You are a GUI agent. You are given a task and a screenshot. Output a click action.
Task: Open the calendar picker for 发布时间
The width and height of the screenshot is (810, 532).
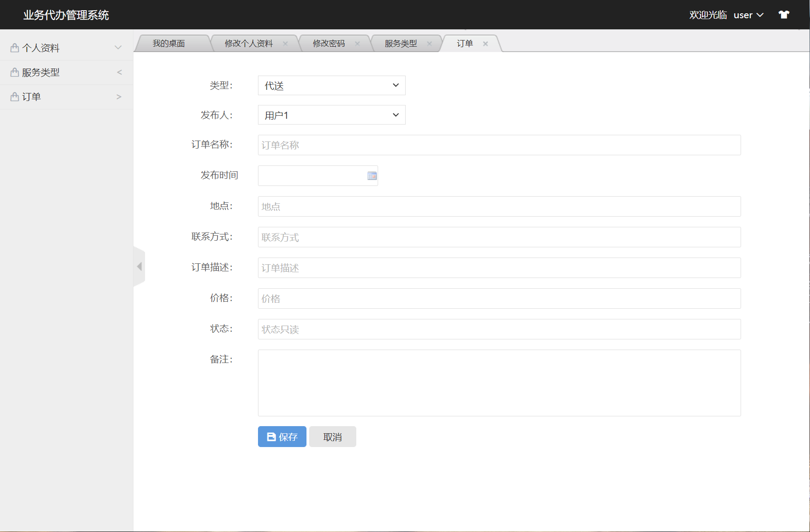pyautogui.click(x=371, y=176)
